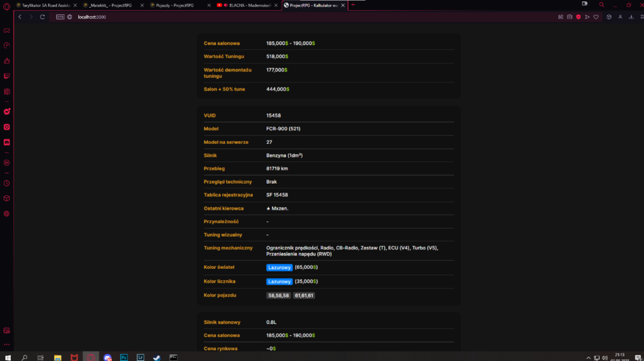The height and width of the screenshot is (361, 644).
Task: Click the blue Lazurowy badge for Kolor świateł
Action: click(x=279, y=268)
